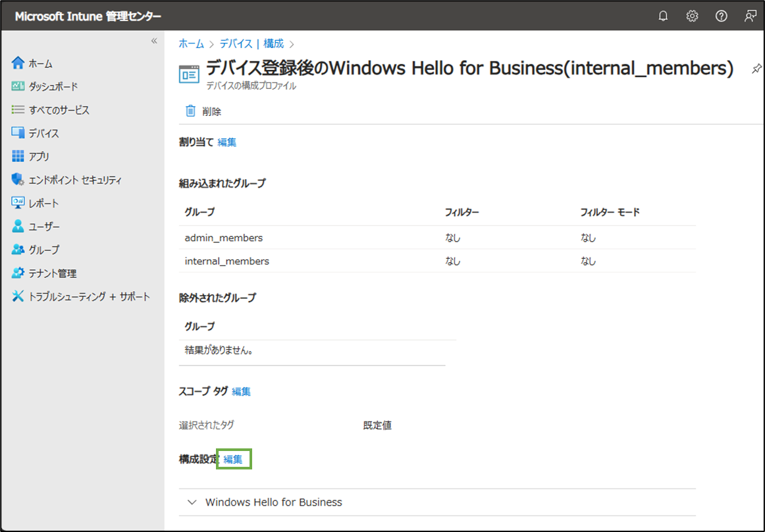Click 結果がありません。 text
Image resolution: width=765 pixels, height=532 pixels.
click(x=219, y=350)
